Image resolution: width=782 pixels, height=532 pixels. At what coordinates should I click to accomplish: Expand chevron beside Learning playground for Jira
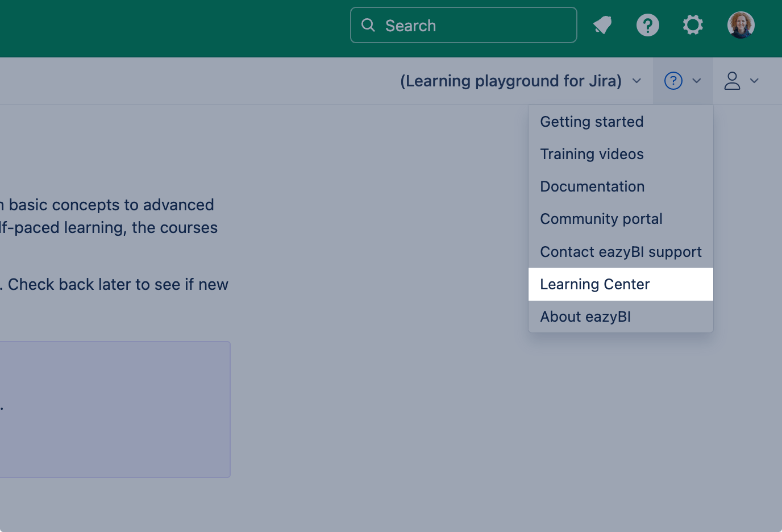tap(637, 81)
